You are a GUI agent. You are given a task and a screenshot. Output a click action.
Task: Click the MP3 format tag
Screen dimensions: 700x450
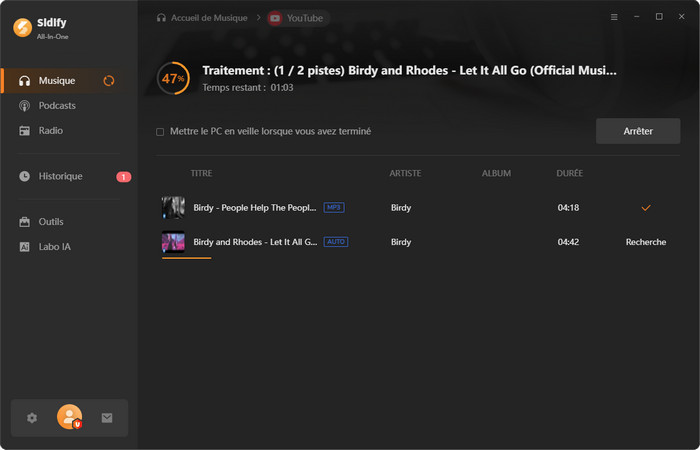[x=334, y=208]
